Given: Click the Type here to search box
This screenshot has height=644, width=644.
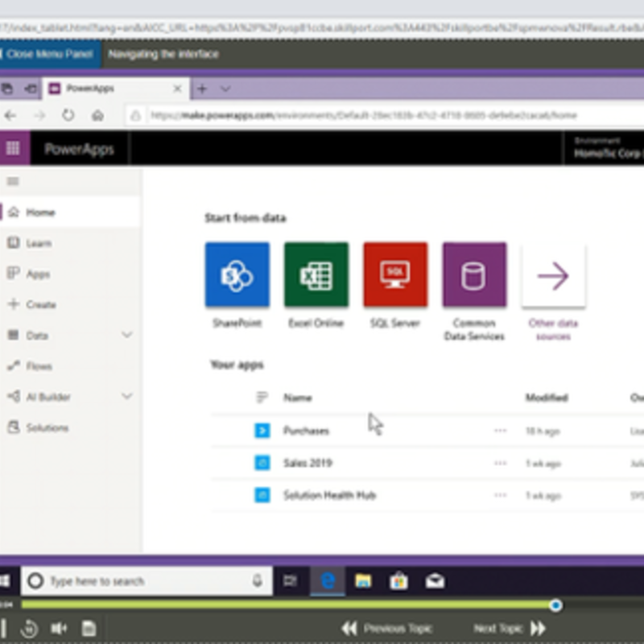Looking at the screenshot, I should click(x=147, y=580).
